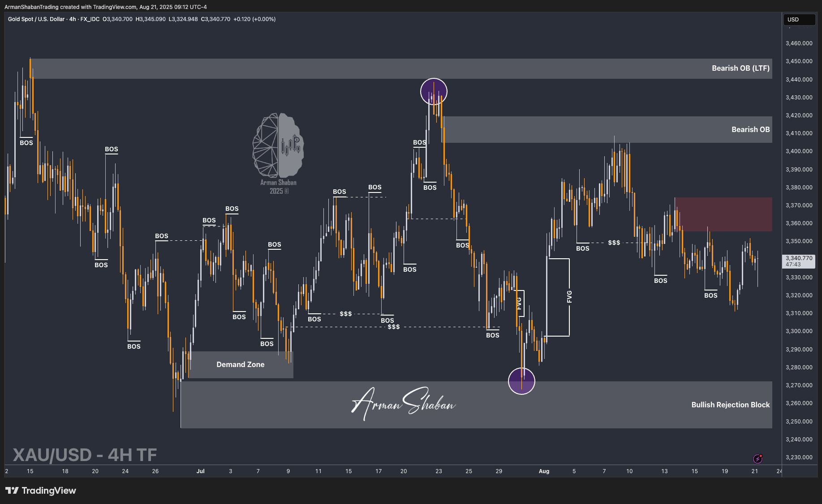Click the change value +0.120 (+0.00%)

point(254,19)
